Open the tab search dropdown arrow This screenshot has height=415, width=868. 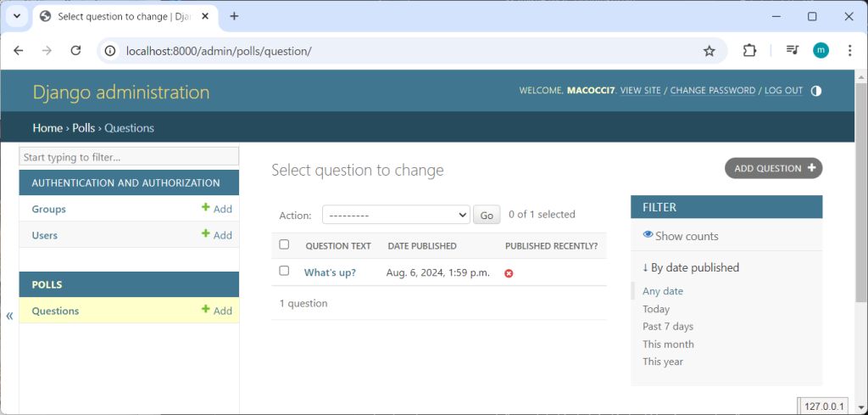point(16,16)
